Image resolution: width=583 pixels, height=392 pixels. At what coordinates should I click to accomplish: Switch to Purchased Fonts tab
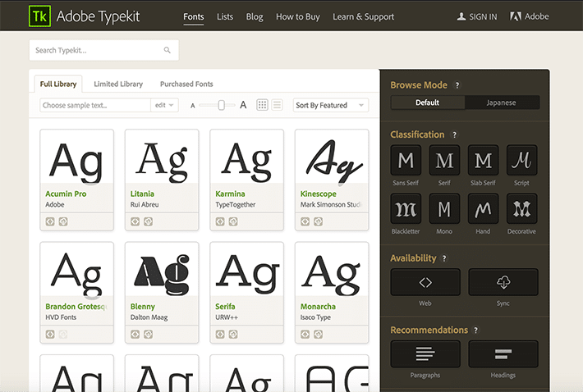tap(186, 84)
